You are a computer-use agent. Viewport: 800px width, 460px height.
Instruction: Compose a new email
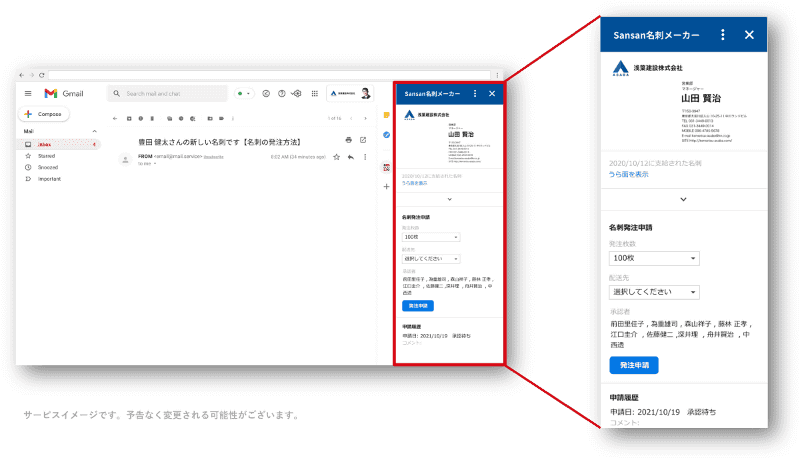(44, 114)
